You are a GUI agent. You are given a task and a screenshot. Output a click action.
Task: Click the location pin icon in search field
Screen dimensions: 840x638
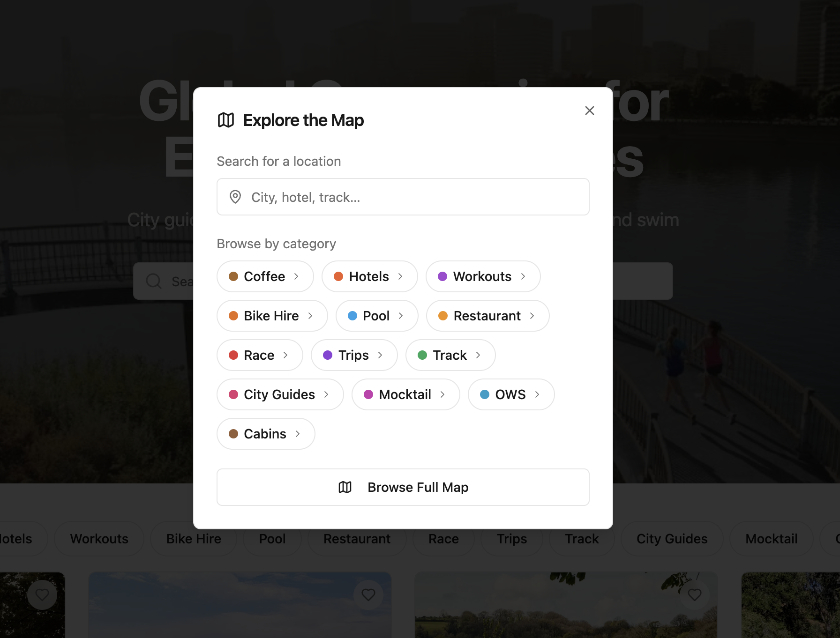coord(235,197)
